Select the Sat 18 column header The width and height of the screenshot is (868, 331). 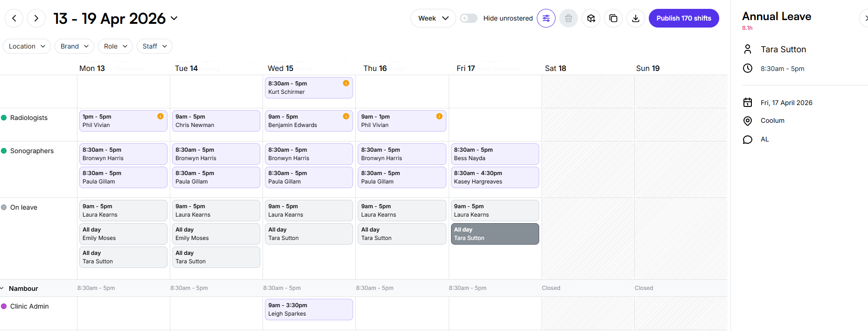coord(556,68)
